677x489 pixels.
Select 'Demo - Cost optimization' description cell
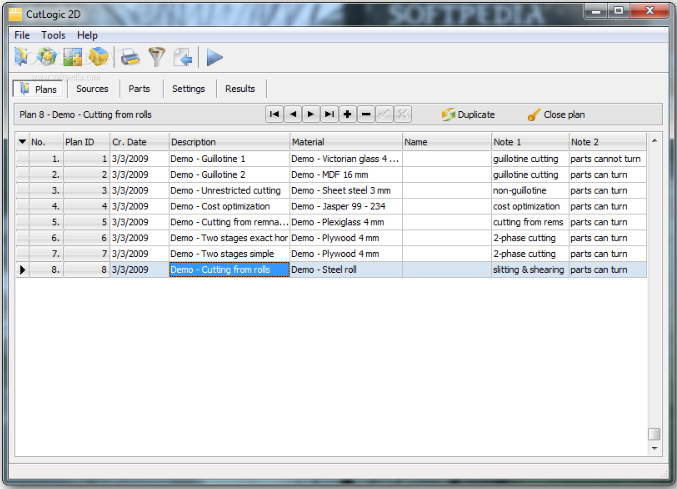tap(229, 206)
